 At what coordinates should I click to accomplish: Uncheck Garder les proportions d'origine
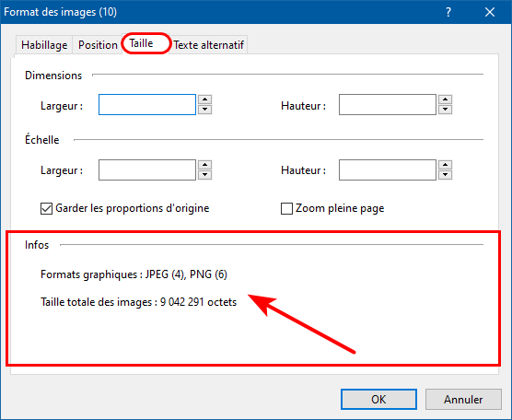(46, 208)
